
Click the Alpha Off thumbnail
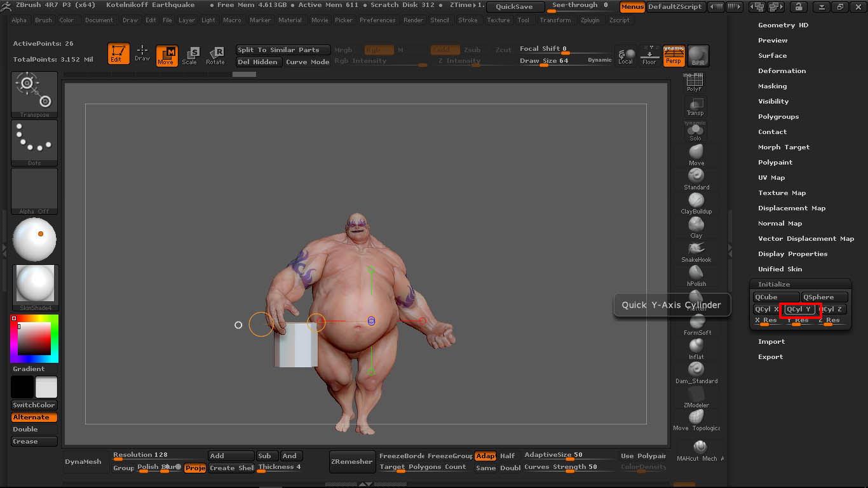(x=34, y=191)
